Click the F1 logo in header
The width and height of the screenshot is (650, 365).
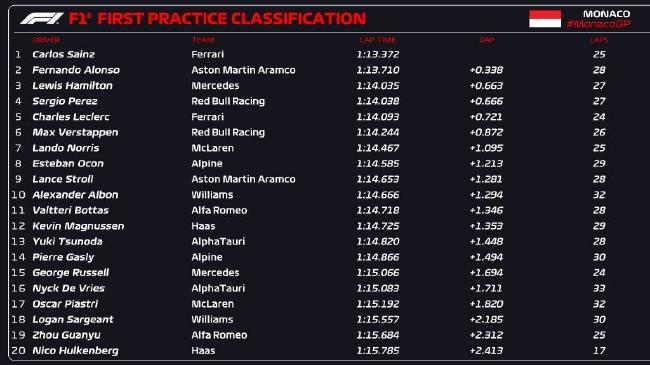(41, 18)
